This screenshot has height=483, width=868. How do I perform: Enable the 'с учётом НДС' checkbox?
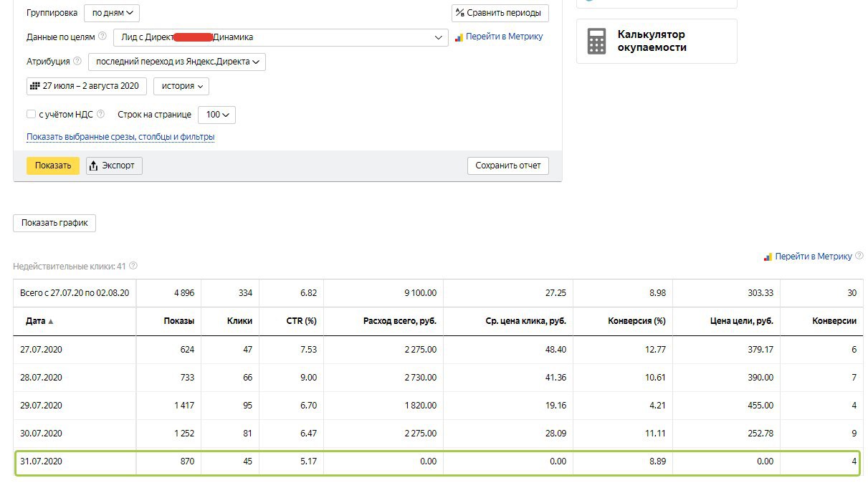pyautogui.click(x=31, y=114)
